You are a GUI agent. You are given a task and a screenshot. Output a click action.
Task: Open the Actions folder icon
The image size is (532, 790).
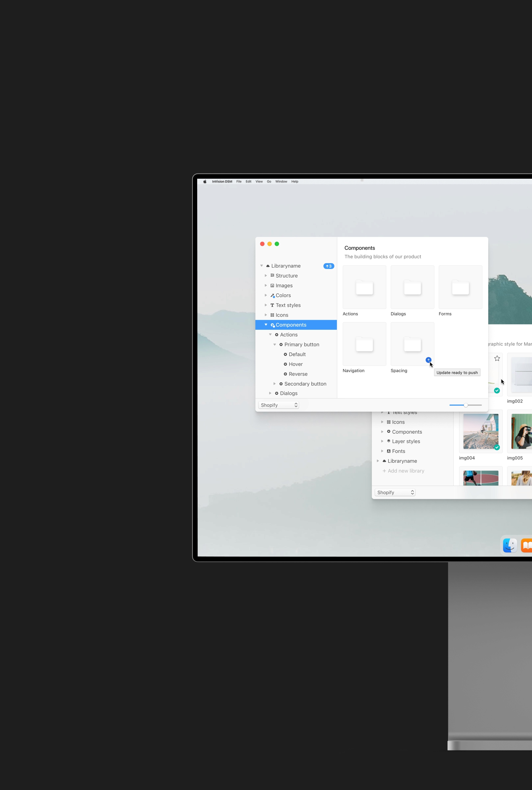[364, 287]
